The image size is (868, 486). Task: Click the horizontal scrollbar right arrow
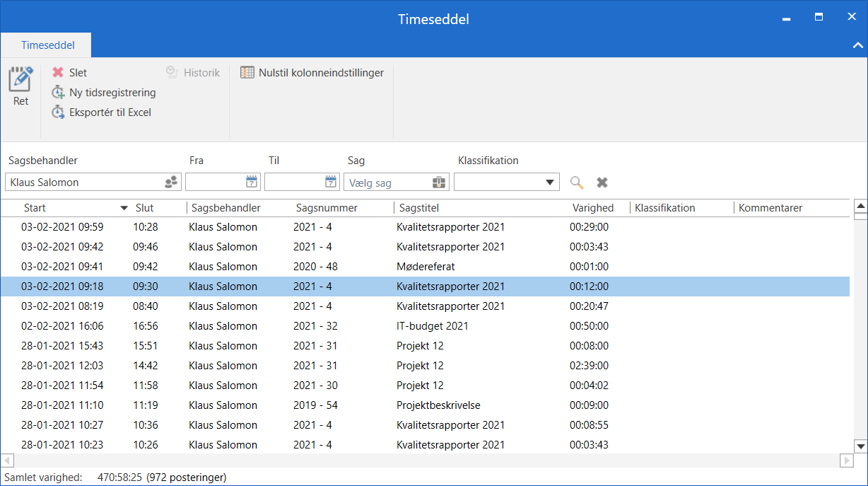(x=846, y=461)
